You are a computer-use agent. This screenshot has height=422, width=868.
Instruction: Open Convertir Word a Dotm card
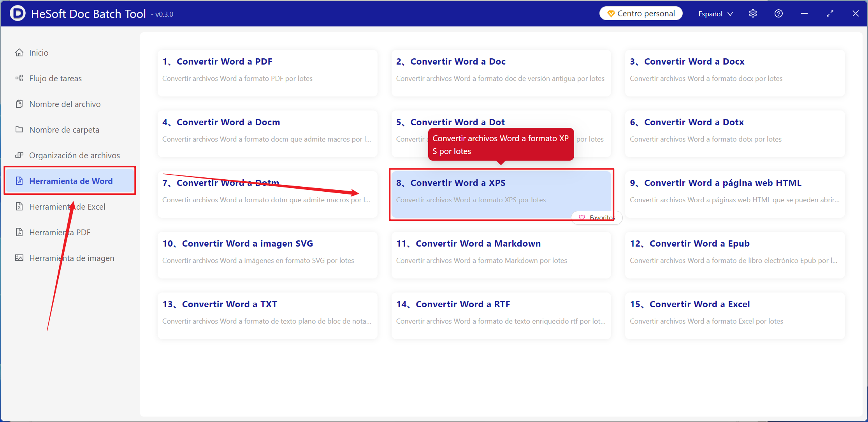pyautogui.click(x=267, y=194)
